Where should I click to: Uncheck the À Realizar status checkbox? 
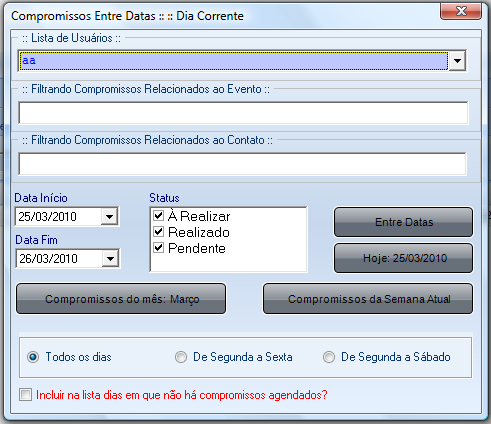pos(159,216)
